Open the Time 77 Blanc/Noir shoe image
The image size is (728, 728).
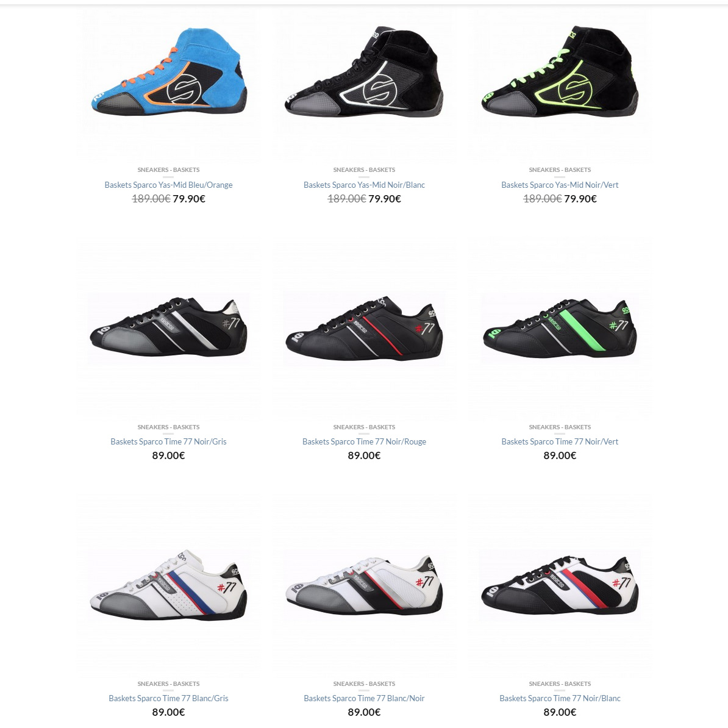pyautogui.click(x=364, y=585)
